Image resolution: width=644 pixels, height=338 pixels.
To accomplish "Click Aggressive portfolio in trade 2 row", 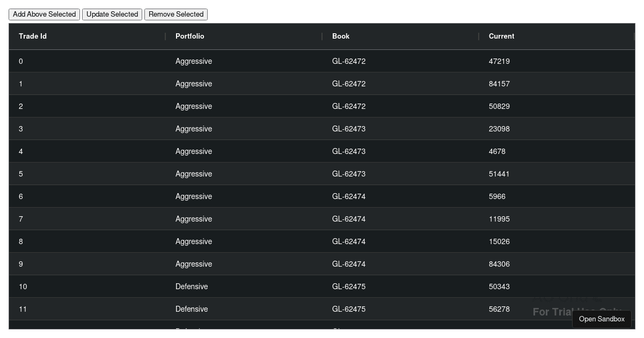I will pos(194,106).
